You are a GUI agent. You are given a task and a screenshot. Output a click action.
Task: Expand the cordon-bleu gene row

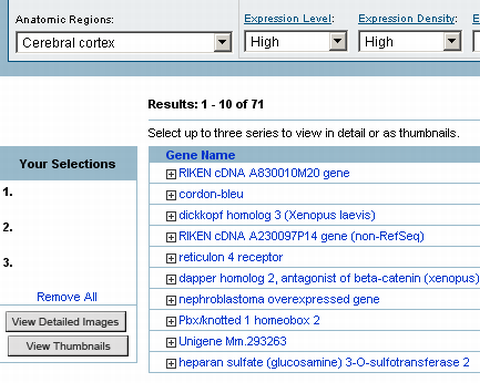coord(171,195)
